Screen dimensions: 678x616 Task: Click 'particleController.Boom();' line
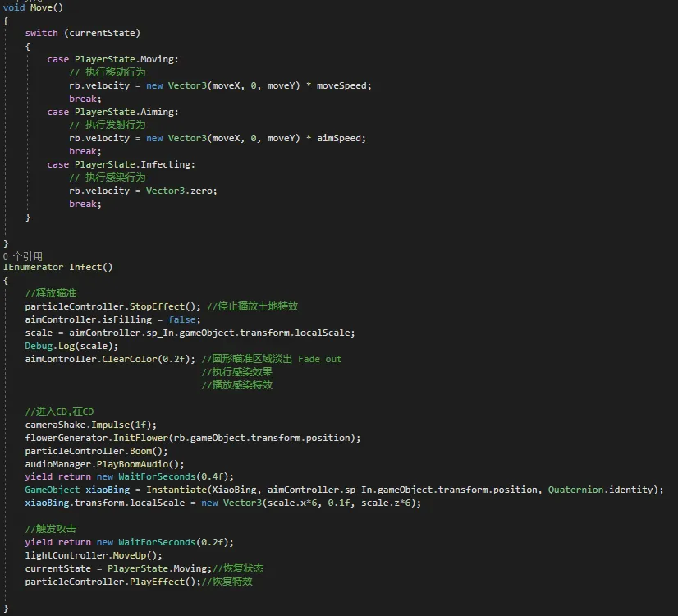pyautogui.click(x=96, y=451)
